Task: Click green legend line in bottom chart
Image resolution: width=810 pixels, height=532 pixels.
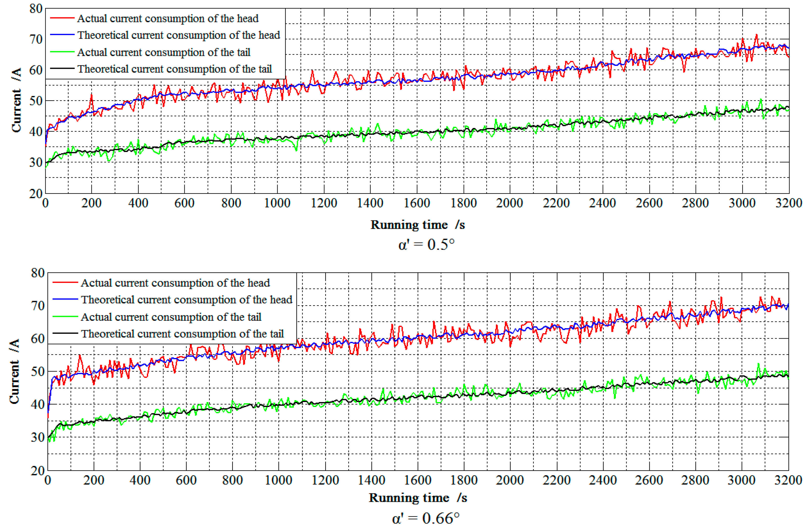Action: click(x=65, y=317)
